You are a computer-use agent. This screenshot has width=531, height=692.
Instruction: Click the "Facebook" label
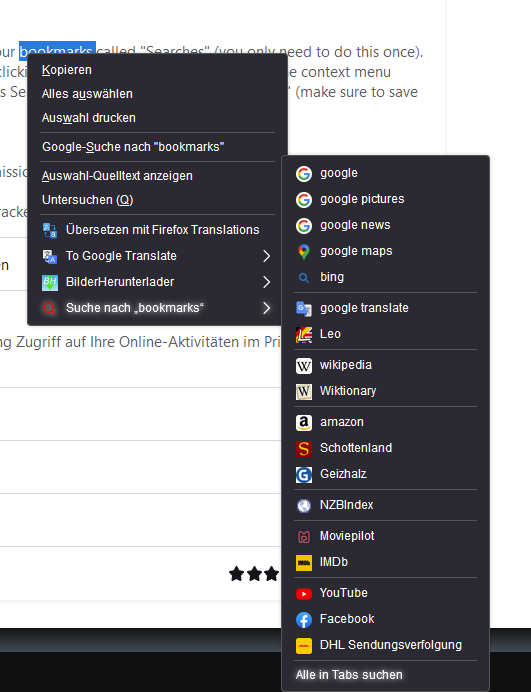click(x=347, y=619)
